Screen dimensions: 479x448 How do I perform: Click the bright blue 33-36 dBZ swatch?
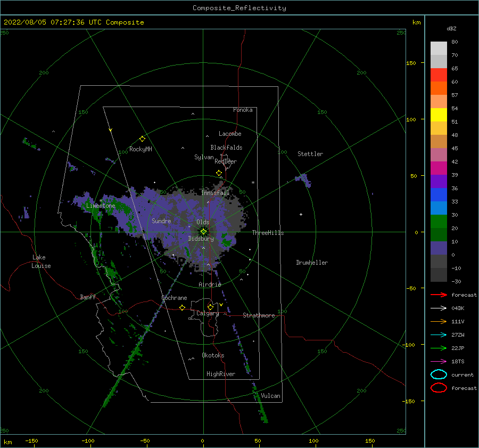(439, 195)
